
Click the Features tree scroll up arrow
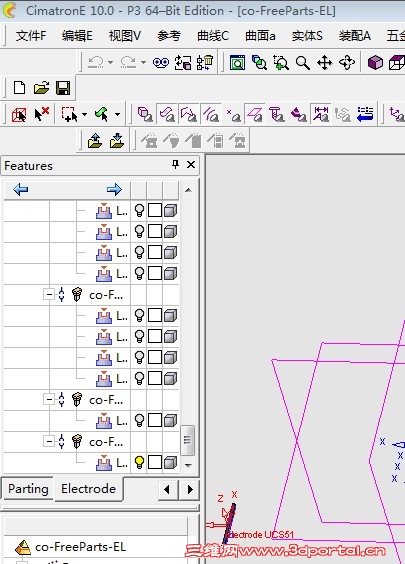pos(188,190)
